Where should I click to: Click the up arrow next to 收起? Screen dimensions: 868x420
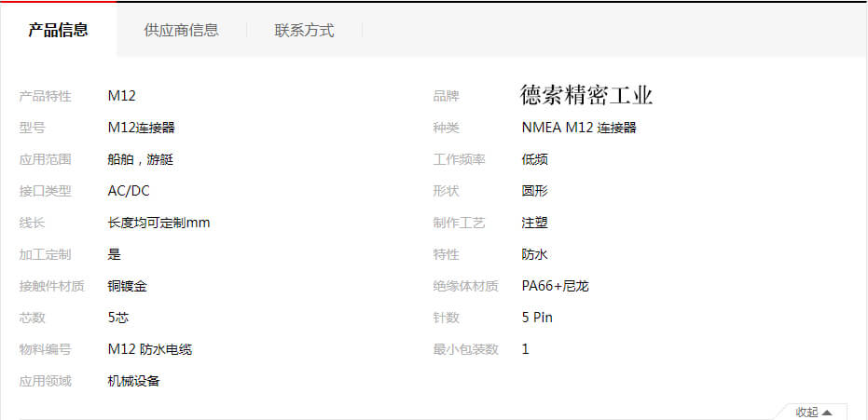pos(827,413)
